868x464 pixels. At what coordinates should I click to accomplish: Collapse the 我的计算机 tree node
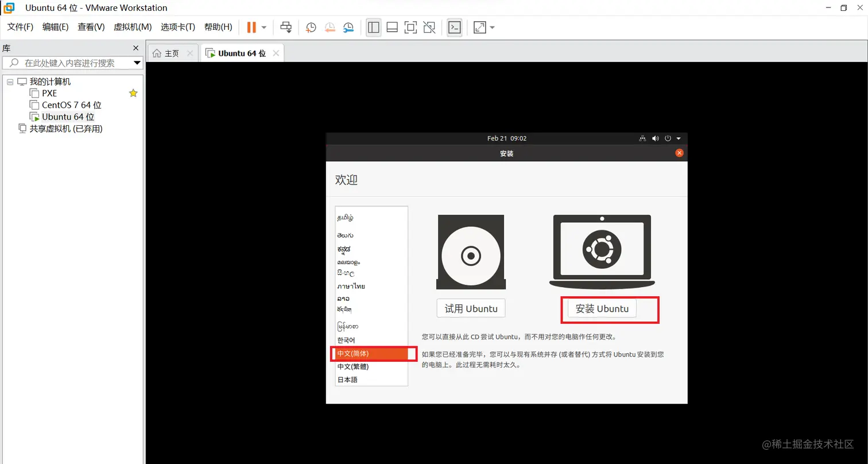tap(10, 82)
